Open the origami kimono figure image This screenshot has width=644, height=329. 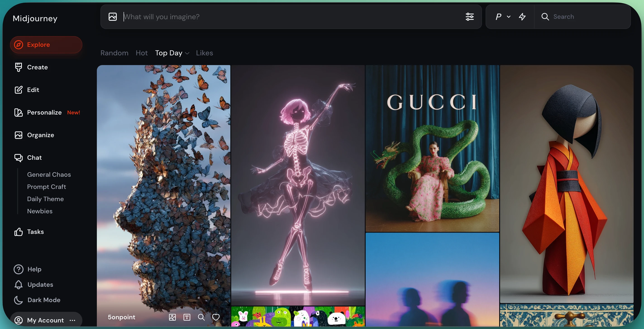pyautogui.click(x=567, y=184)
